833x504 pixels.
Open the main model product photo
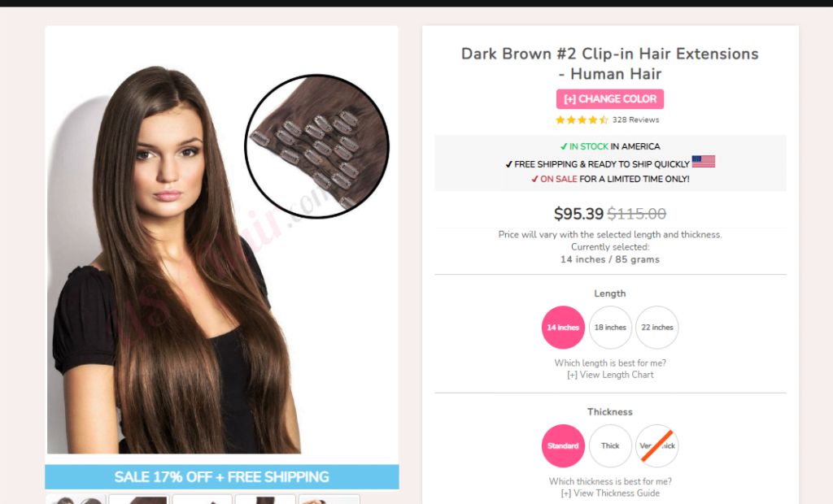point(176,260)
